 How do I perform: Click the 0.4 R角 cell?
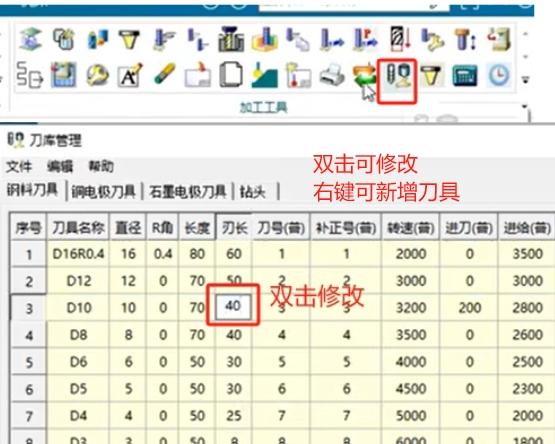pyautogui.click(x=162, y=254)
